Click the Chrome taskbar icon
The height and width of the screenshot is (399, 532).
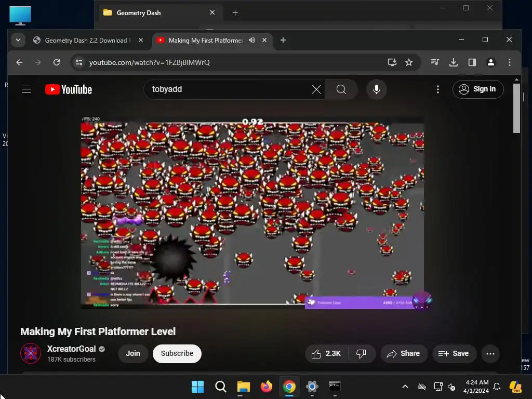pyautogui.click(x=289, y=387)
